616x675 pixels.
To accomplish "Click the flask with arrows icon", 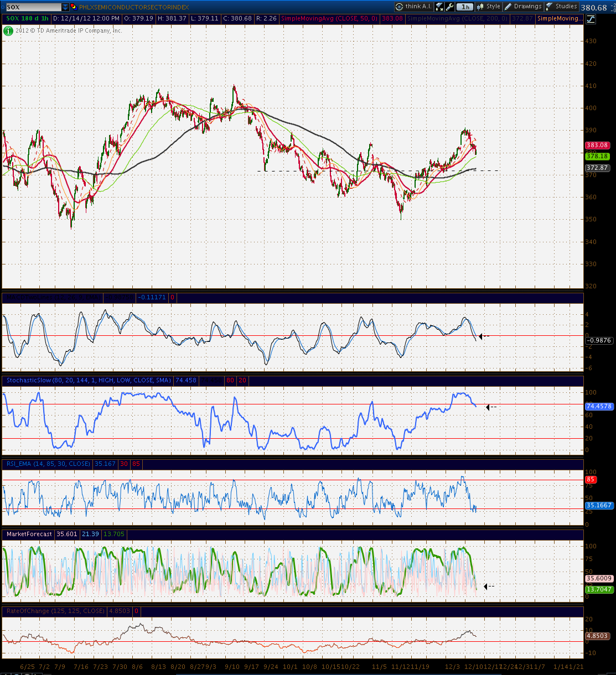I will tap(439, 7).
